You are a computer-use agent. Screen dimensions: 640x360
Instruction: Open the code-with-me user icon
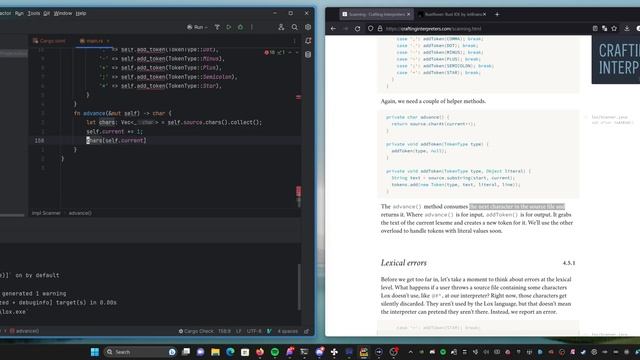(x=281, y=27)
